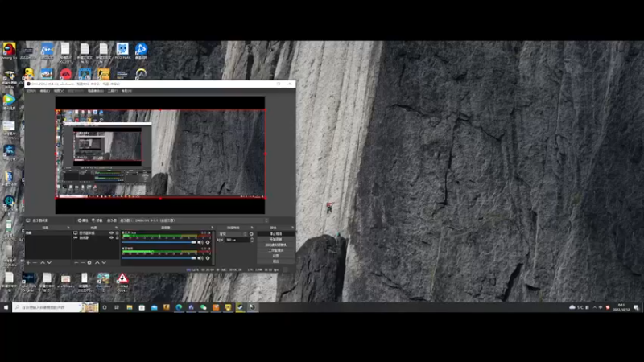Pop out the Controls dock via header icon

tap(292, 228)
